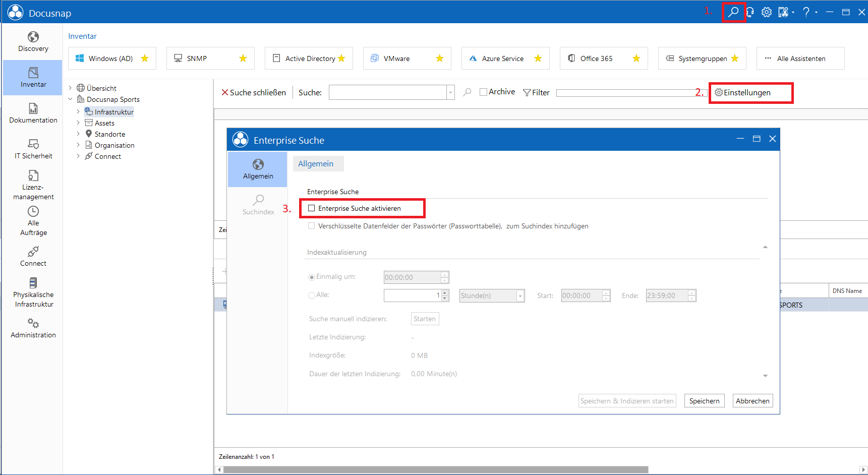Open Lizenzmanagement from the sidebar

pos(33,185)
